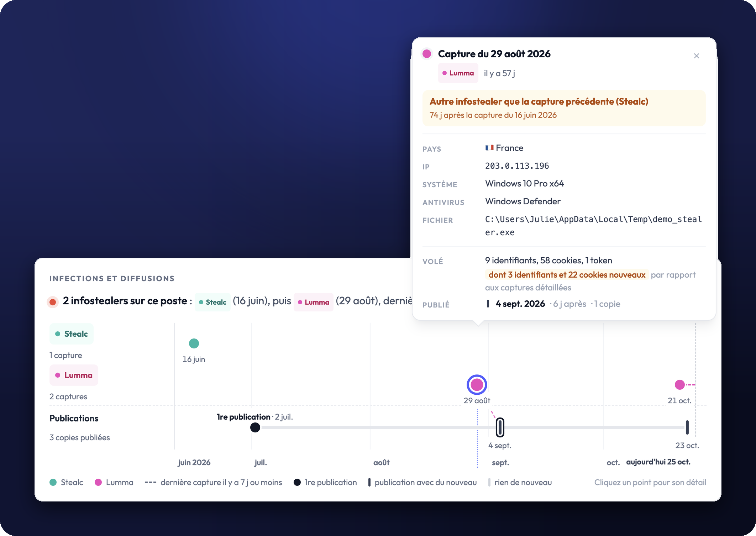Click the il y a 57 j text
The image size is (756, 536).
[499, 73]
